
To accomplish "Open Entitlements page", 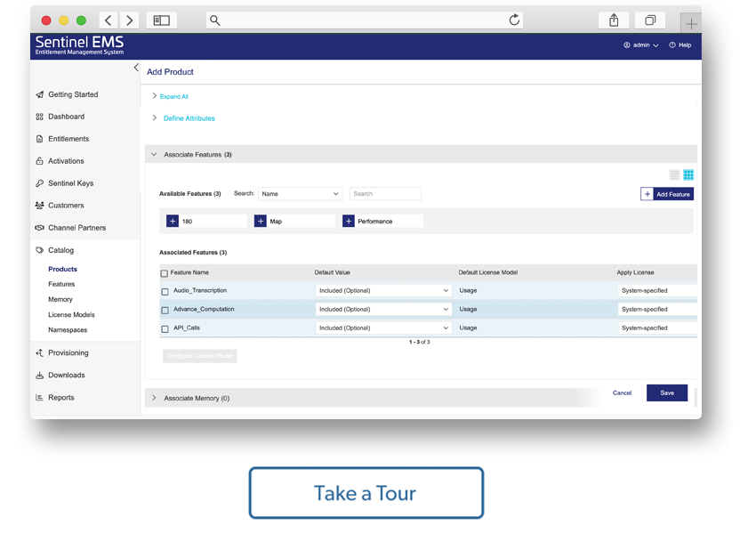I will [62, 139].
